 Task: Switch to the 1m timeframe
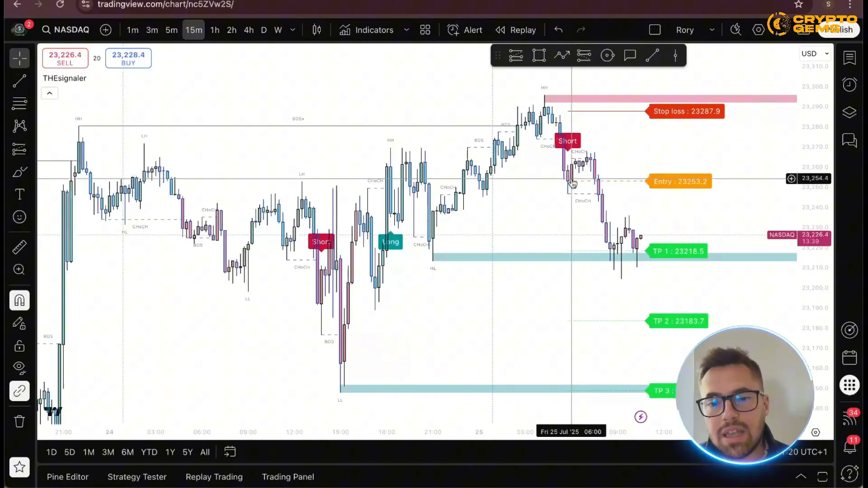132,30
